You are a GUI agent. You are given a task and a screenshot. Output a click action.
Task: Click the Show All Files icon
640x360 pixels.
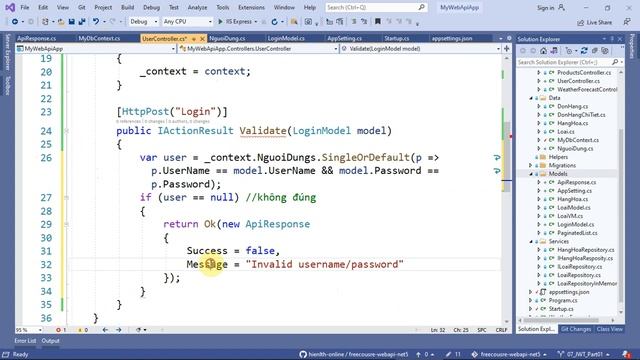point(605,51)
